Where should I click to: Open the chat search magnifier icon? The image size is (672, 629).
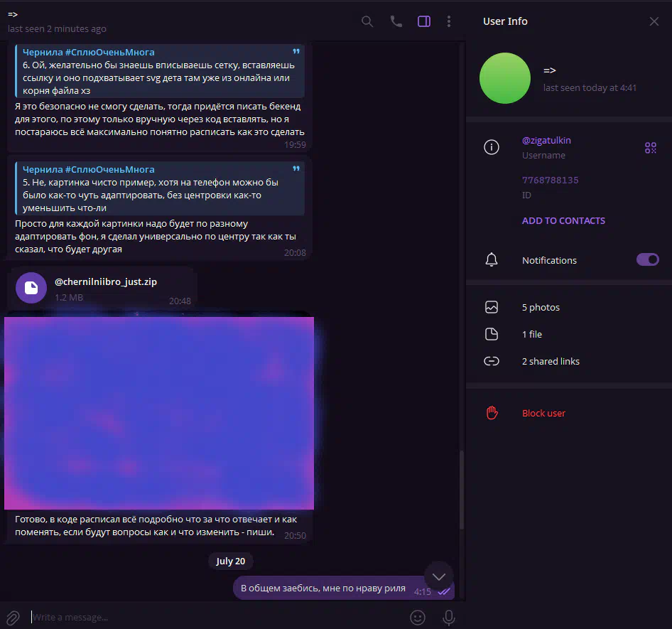(367, 21)
